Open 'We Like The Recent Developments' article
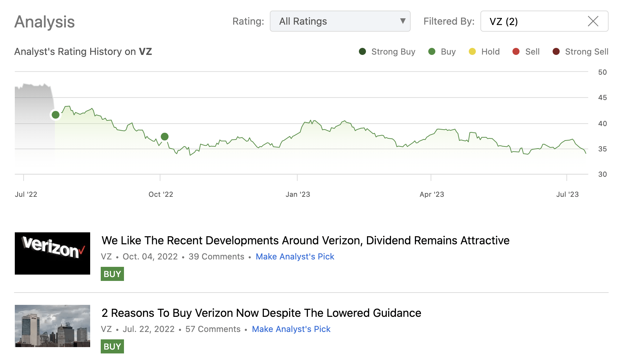 [x=305, y=240]
